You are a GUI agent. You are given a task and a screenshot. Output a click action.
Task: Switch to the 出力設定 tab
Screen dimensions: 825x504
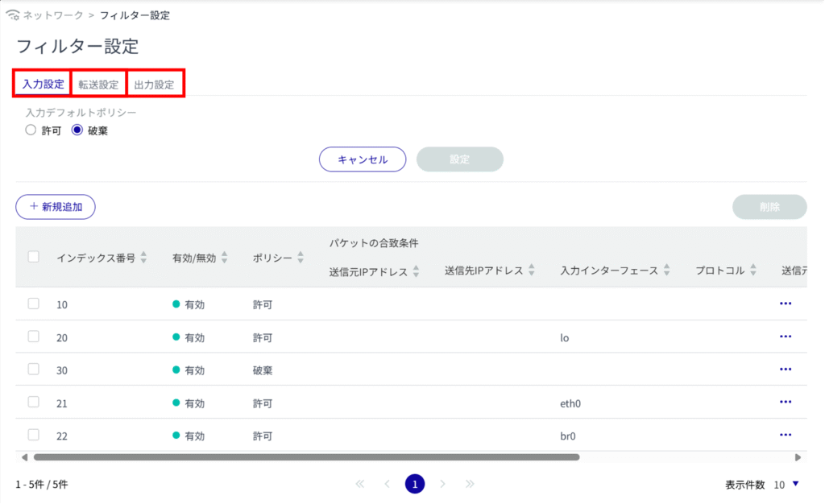point(155,85)
